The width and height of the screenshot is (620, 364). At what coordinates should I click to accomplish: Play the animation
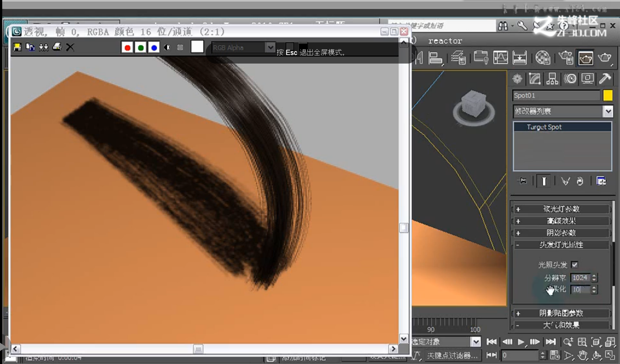click(x=521, y=342)
